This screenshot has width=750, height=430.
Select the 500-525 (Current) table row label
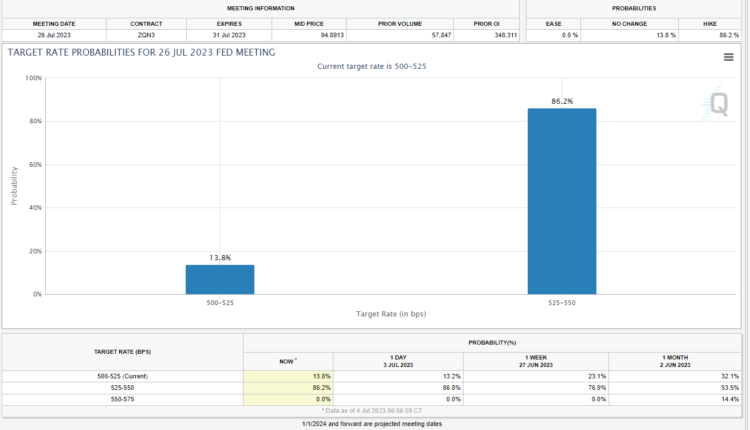pyautogui.click(x=122, y=374)
